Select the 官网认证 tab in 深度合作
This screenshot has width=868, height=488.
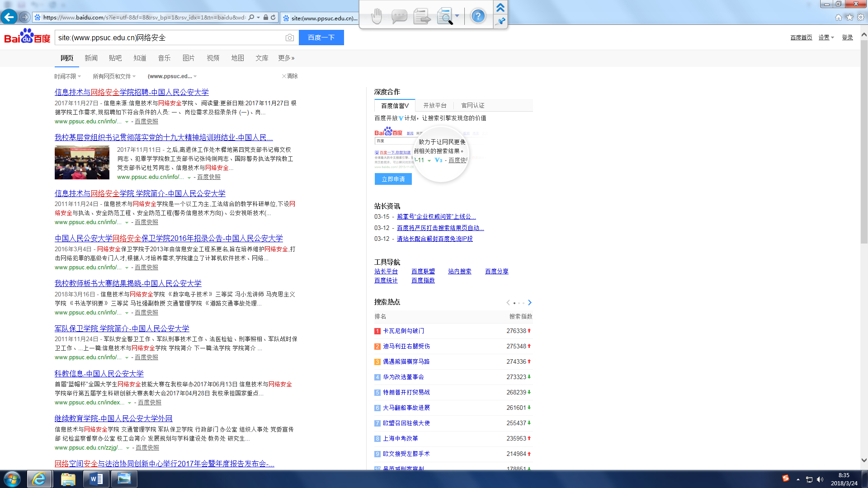pos(472,105)
